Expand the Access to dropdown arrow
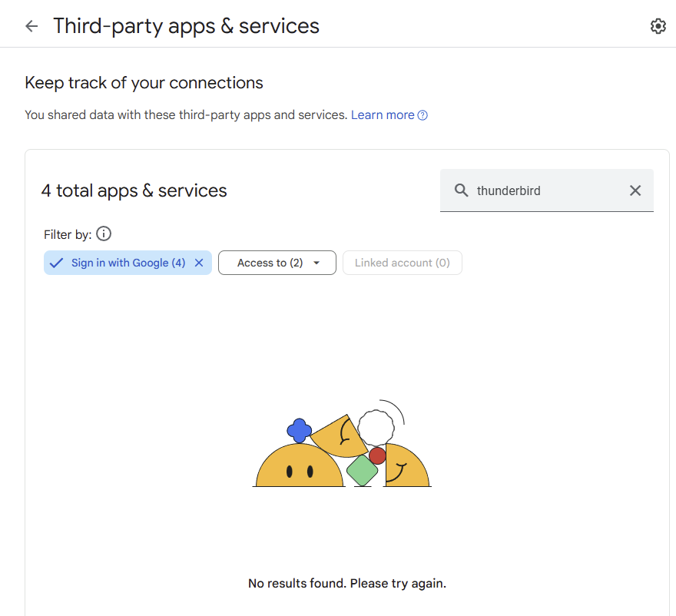This screenshot has width=676, height=616. click(316, 263)
